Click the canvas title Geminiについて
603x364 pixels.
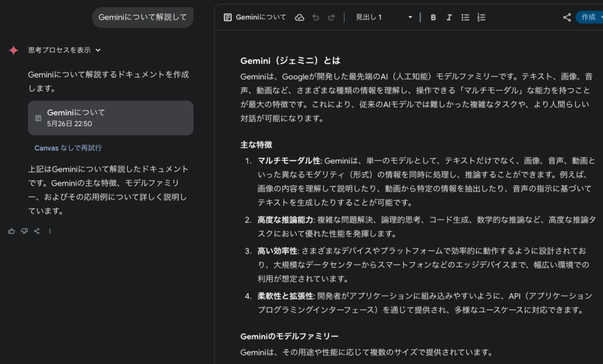pos(261,17)
